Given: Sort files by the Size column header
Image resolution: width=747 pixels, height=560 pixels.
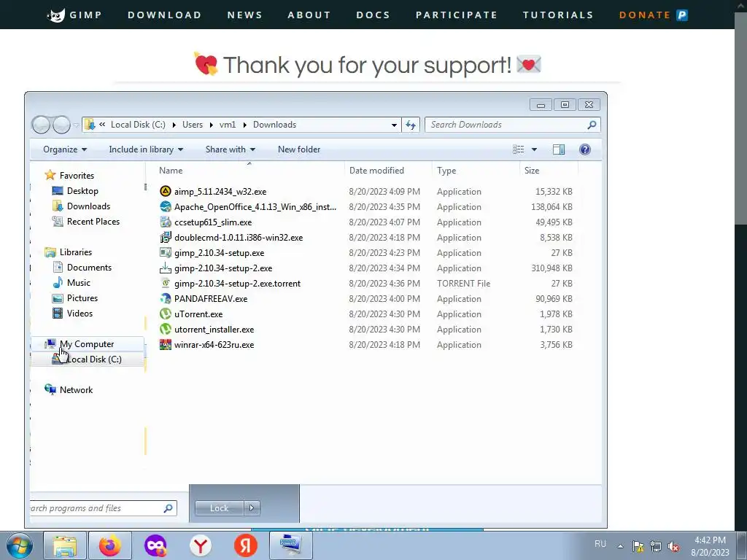Looking at the screenshot, I should [532, 171].
